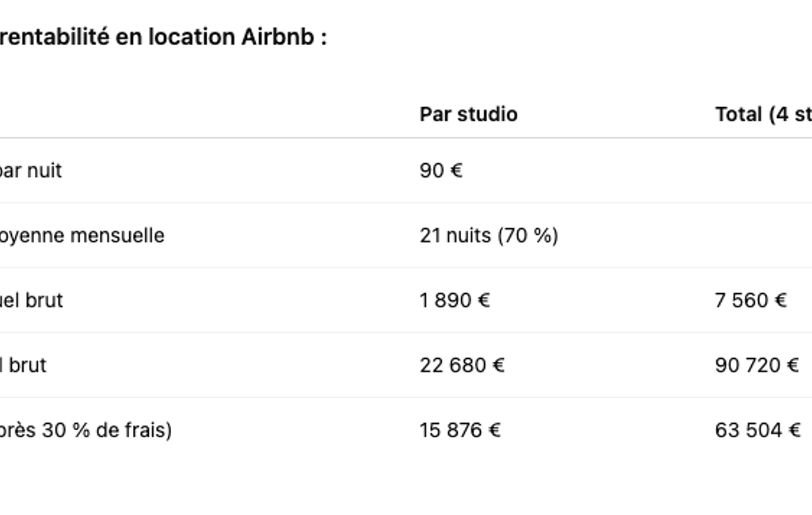The width and height of the screenshot is (812, 515).
Task: Click the "oyenne mensuelle" row label
Action: [82, 235]
